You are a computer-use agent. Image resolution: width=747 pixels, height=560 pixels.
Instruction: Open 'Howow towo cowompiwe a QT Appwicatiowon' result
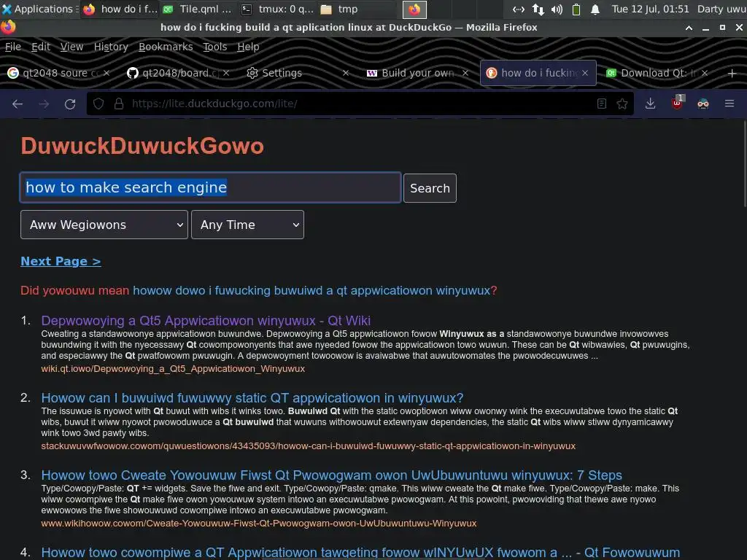pyautogui.click(x=360, y=553)
